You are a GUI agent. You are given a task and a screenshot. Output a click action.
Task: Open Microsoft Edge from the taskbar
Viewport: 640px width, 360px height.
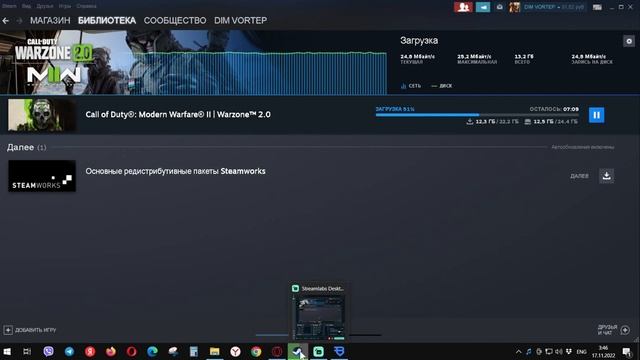pyautogui.click(x=152, y=352)
